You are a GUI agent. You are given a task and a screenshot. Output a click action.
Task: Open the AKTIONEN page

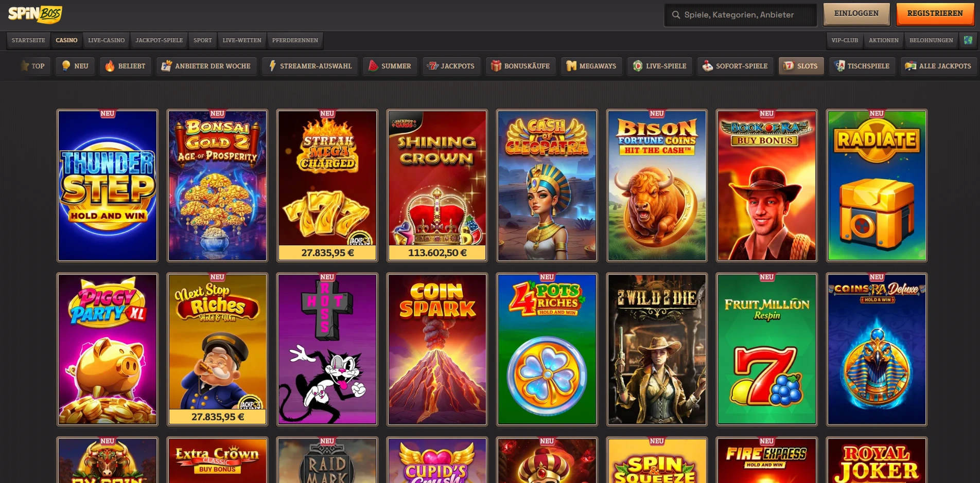click(x=884, y=40)
